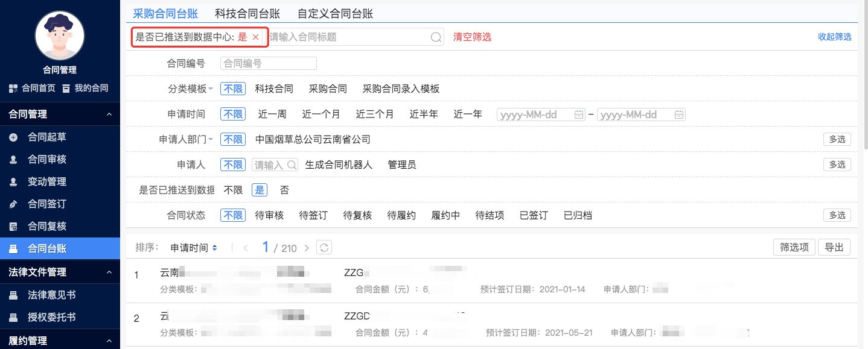Open 合同起草 from the sidebar
The height and width of the screenshot is (349, 868).
click(x=47, y=137)
